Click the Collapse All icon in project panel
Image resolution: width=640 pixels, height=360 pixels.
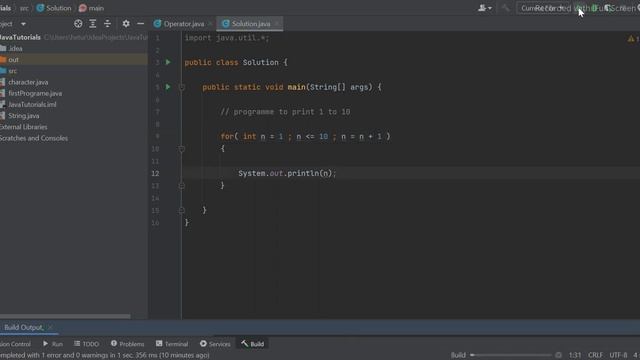tap(107, 24)
